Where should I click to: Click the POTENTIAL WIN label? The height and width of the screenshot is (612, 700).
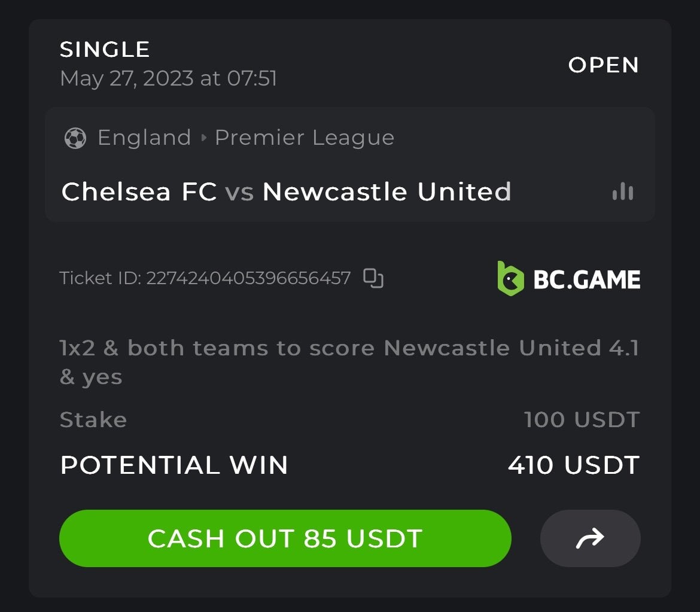[174, 465]
